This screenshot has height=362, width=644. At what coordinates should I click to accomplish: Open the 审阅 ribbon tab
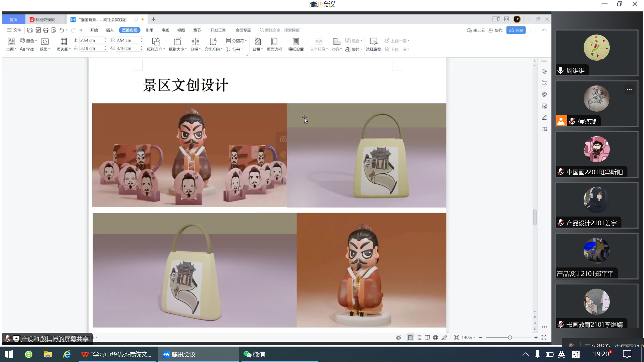pos(165,30)
